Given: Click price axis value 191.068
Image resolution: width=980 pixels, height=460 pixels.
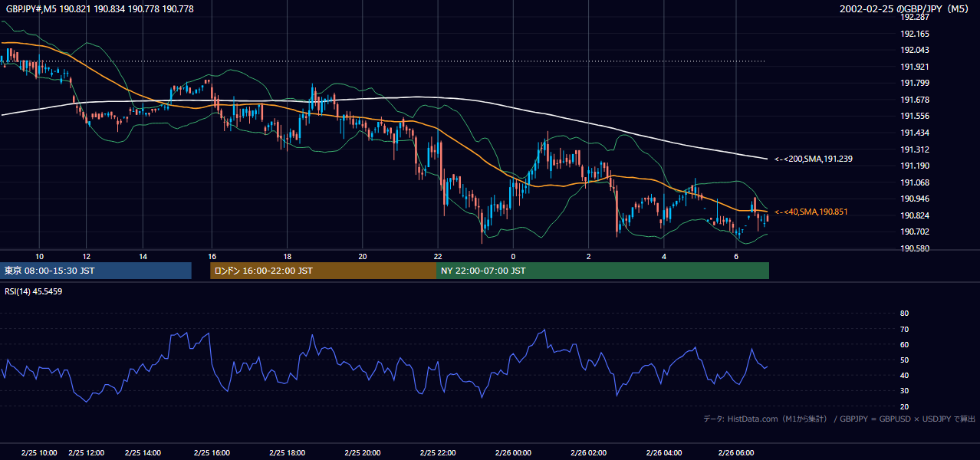Looking at the screenshot, I should coord(915,182).
